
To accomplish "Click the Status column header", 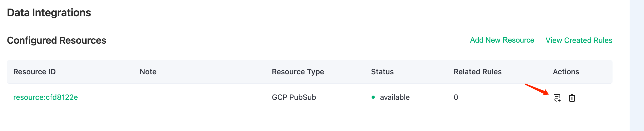I will pyautogui.click(x=382, y=72).
